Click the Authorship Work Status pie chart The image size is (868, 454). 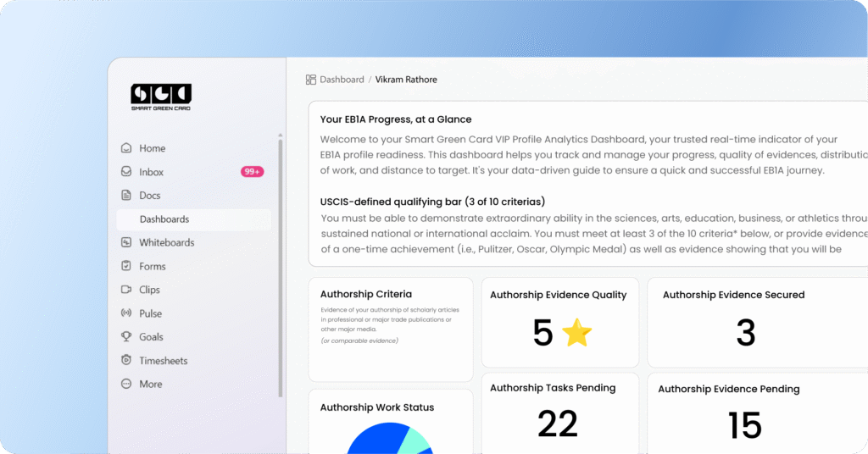click(390, 439)
